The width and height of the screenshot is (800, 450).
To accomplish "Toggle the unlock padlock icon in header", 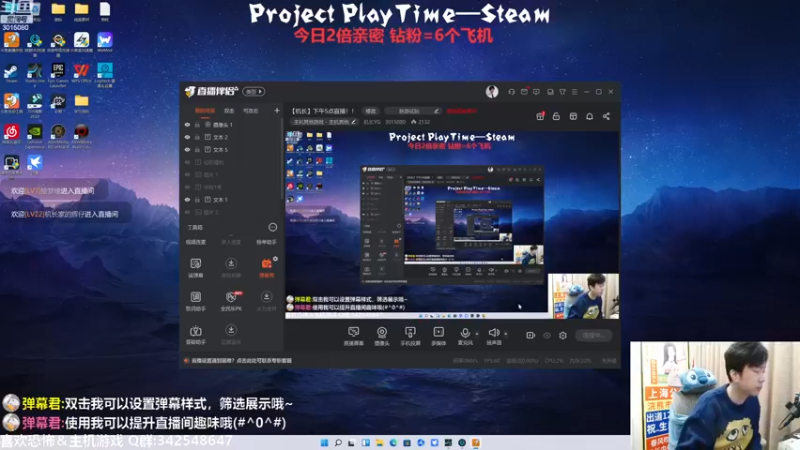I will (556, 116).
